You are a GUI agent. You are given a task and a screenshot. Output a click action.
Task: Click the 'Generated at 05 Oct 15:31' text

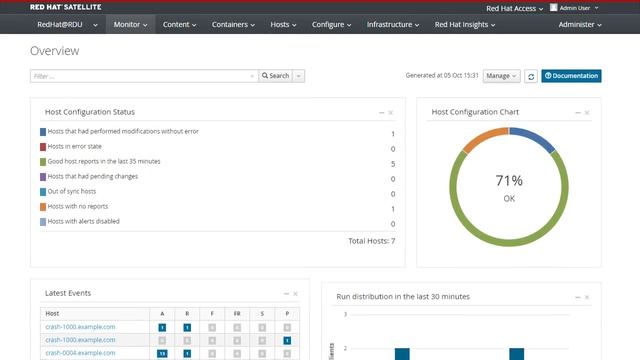tap(442, 76)
